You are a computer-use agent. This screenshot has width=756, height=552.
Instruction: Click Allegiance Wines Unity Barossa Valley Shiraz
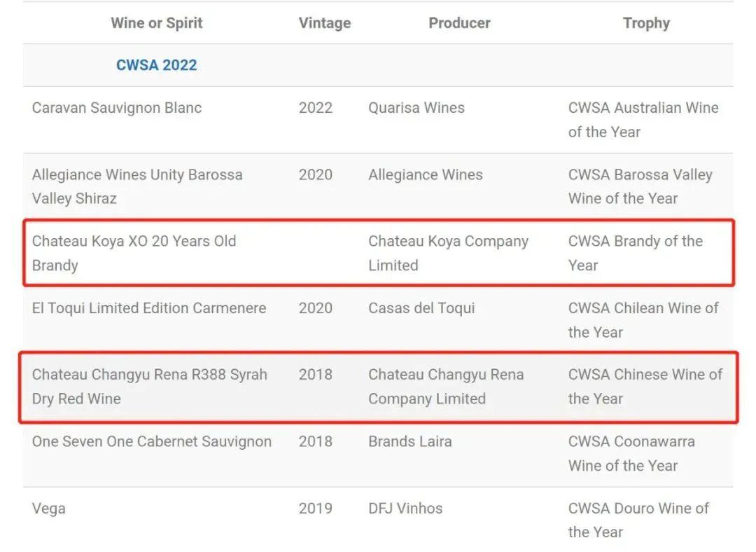(x=137, y=186)
